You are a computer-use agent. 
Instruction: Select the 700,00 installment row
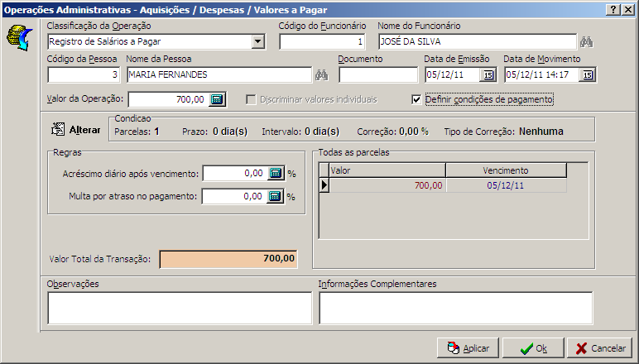(387, 186)
